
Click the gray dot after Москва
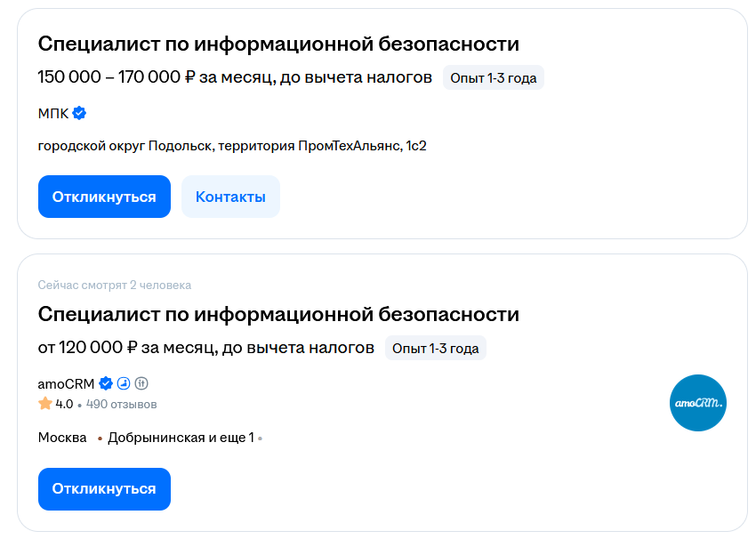99,438
